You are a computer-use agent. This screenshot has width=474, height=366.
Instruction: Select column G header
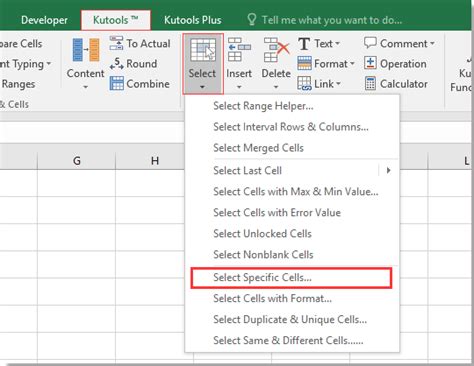(x=77, y=161)
